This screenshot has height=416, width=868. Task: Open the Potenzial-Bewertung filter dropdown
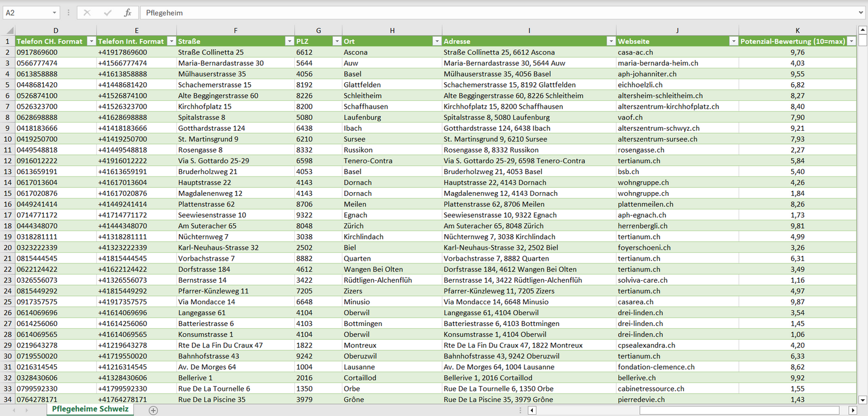pyautogui.click(x=851, y=41)
